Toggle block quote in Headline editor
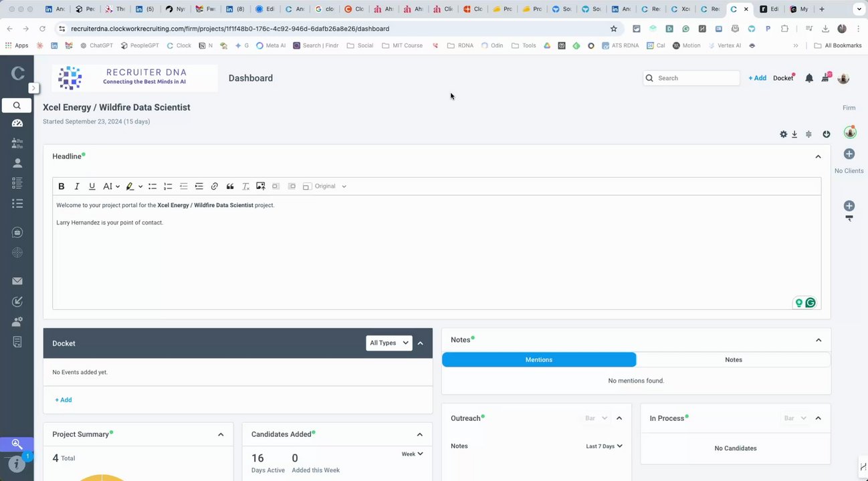 (230, 186)
